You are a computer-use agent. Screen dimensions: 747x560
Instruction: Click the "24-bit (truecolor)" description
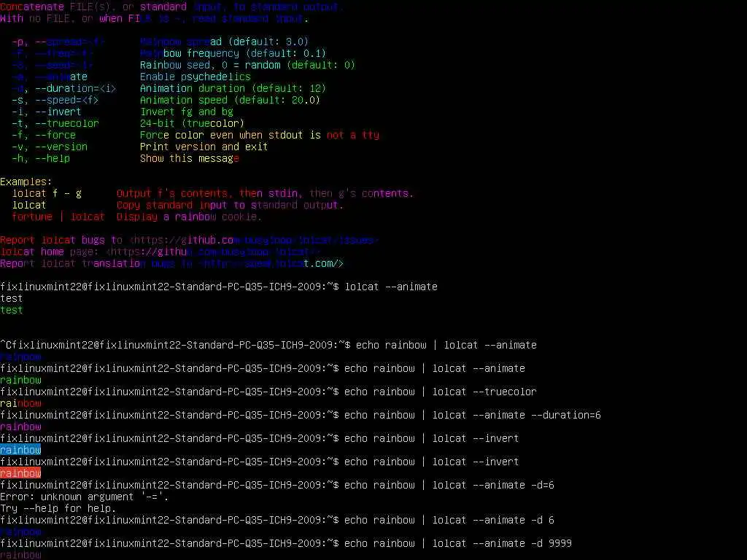(x=192, y=123)
